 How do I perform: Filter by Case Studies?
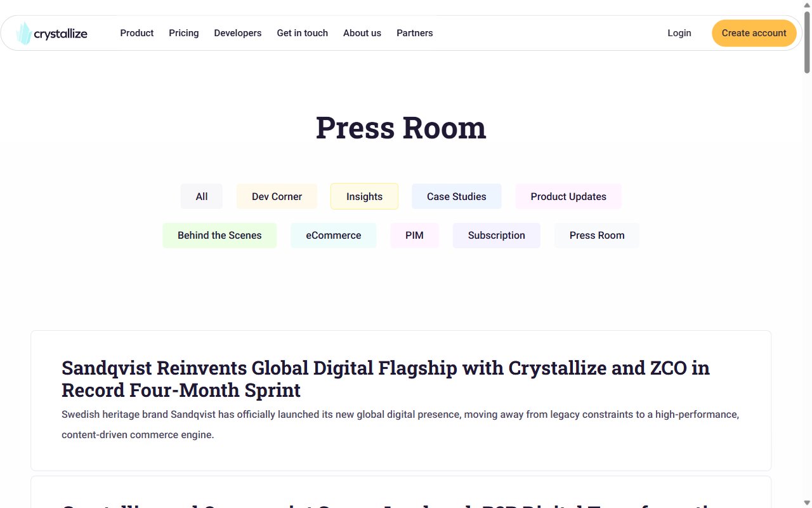point(457,196)
